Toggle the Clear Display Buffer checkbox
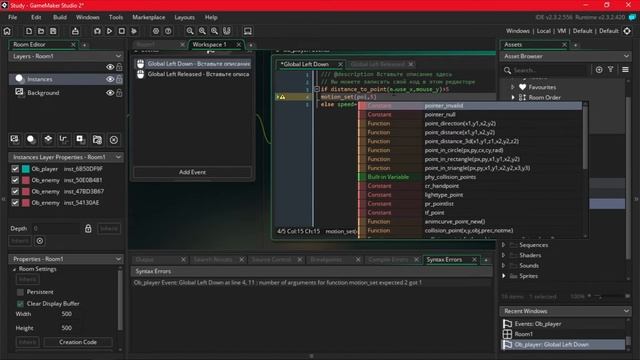 [20, 304]
